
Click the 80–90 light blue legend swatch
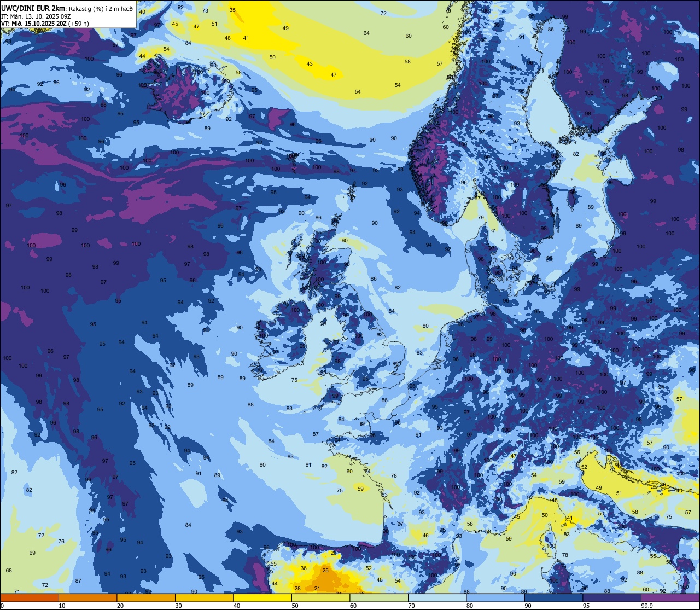pyautogui.click(x=495, y=597)
